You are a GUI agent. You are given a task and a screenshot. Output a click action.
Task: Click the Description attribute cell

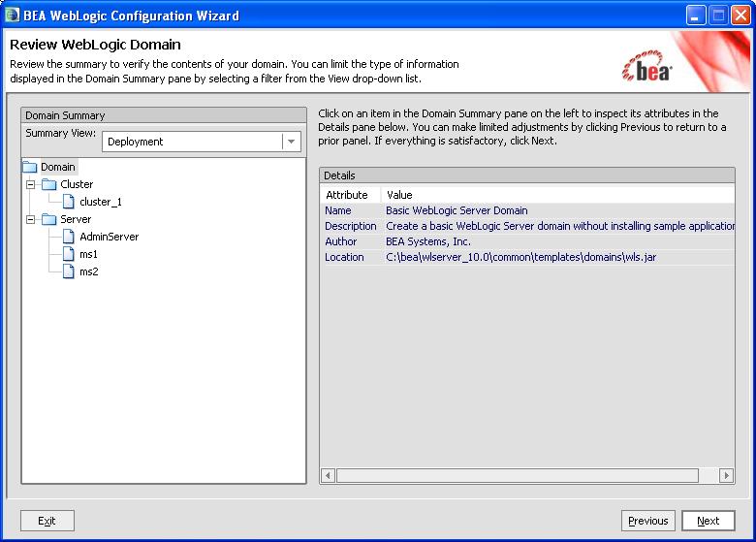351,226
